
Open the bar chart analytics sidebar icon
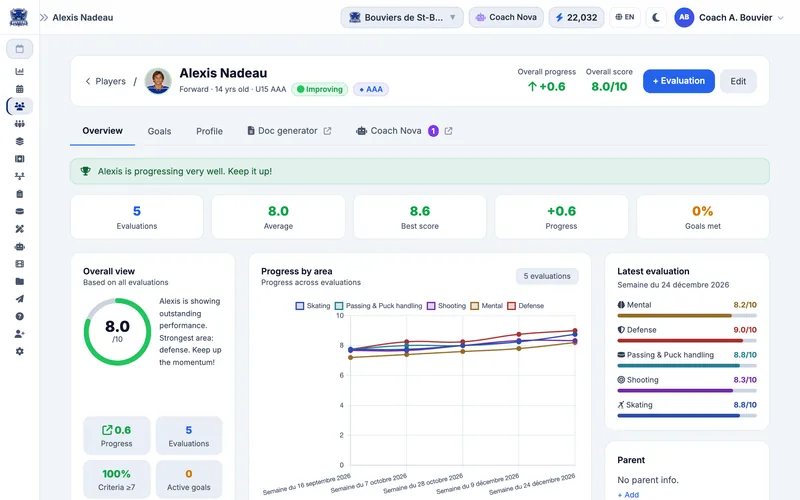[19, 71]
